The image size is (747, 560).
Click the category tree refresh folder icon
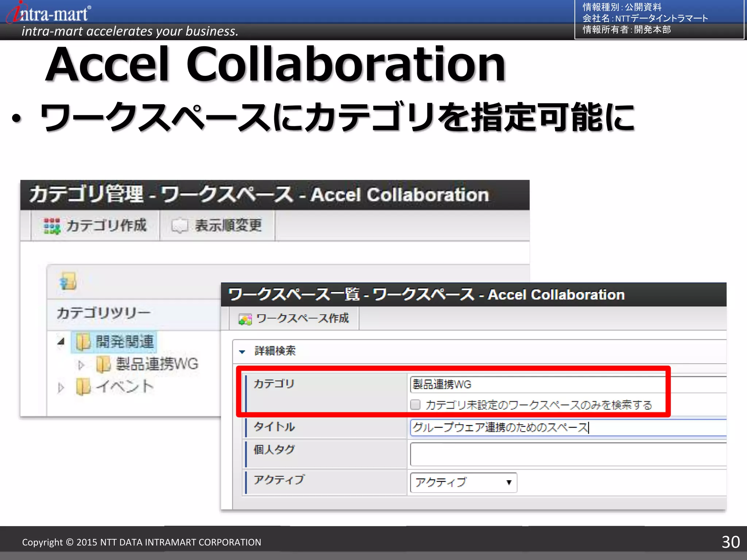click(68, 281)
